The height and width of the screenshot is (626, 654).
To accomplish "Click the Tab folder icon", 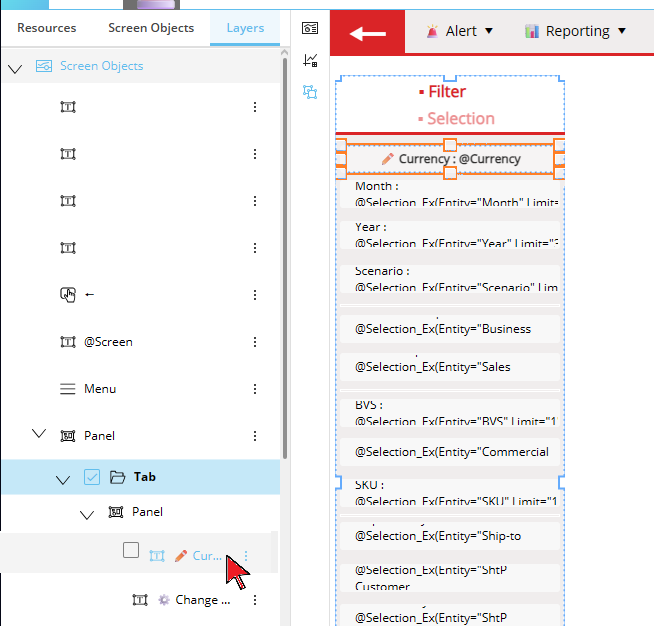I will tap(117, 477).
